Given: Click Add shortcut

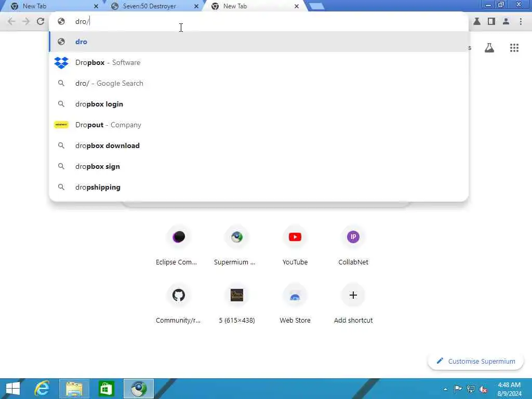Looking at the screenshot, I should pyautogui.click(x=353, y=303).
